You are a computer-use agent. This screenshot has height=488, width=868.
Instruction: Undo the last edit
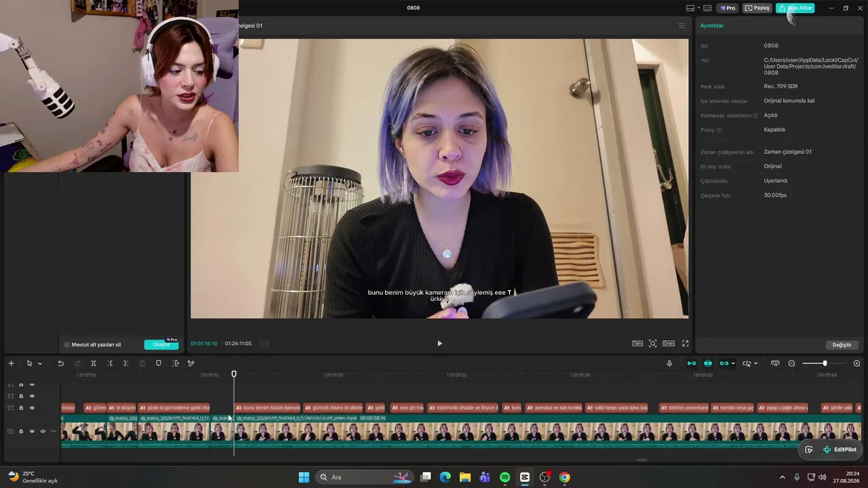pyautogui.click(x=60, y=363)
